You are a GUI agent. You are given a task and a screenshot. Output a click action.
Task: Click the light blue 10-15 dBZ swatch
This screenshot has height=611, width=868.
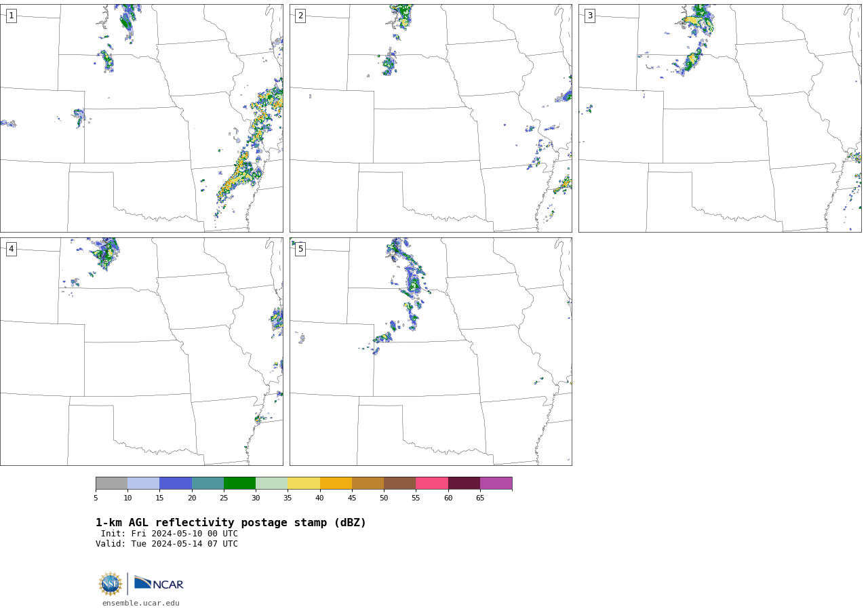pyautogui.click(x=143, y=483)
